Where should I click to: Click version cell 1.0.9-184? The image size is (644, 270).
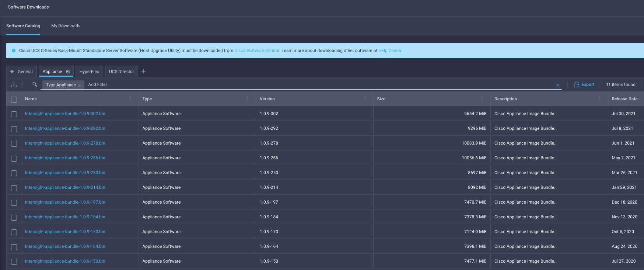pyautogui.click(x=269, y=217)
